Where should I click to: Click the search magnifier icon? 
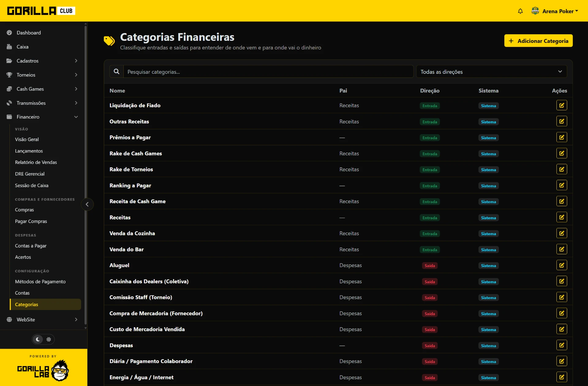tap(116, 71)
